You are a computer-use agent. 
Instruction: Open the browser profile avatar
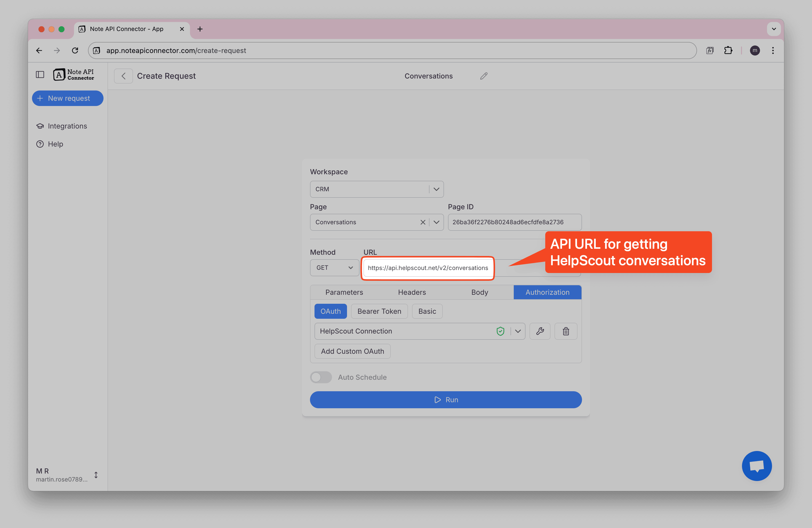pyautogui.click(x=755, y=50)
